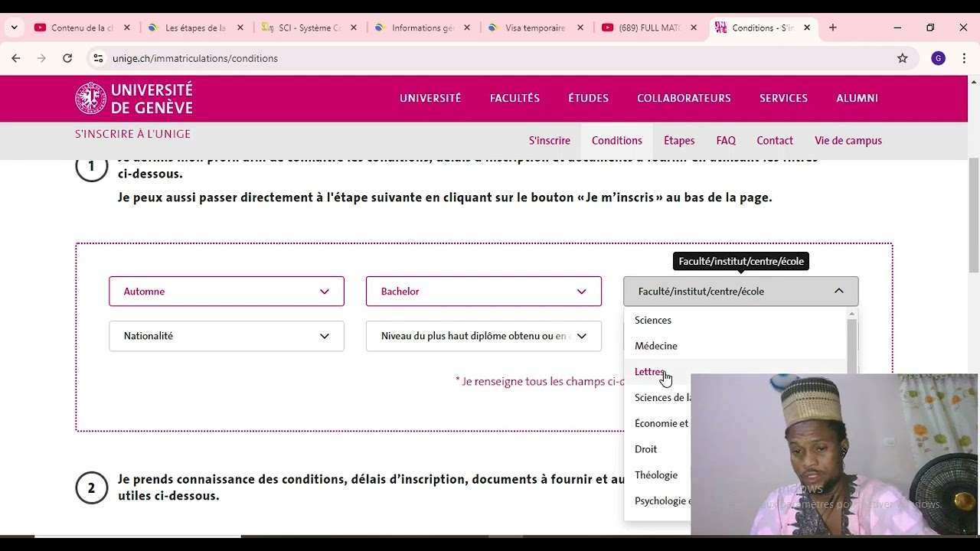Choose Théologie in the faculty list

coord(658,475)
